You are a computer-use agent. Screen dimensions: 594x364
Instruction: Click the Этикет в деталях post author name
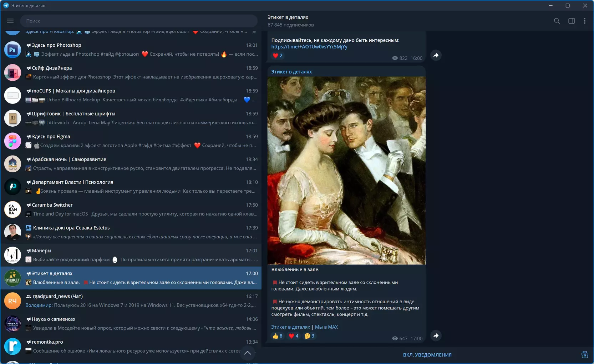[x=291, y=72]
